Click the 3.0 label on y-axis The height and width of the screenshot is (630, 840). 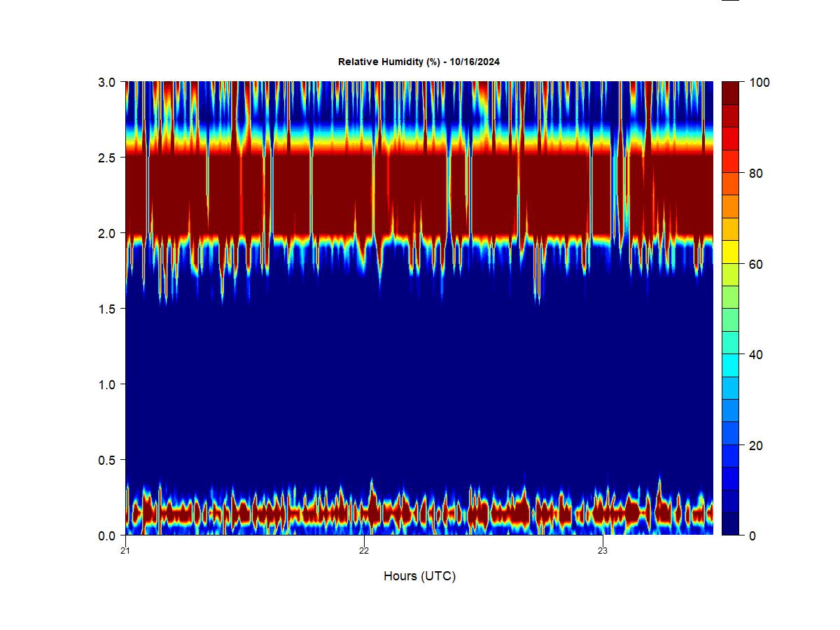pos(107,82)
